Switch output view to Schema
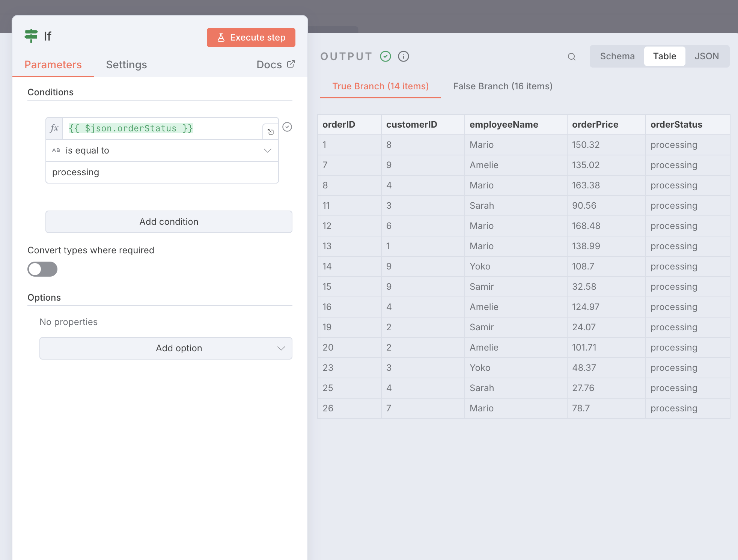738x560 pixels. click(618, 56)
